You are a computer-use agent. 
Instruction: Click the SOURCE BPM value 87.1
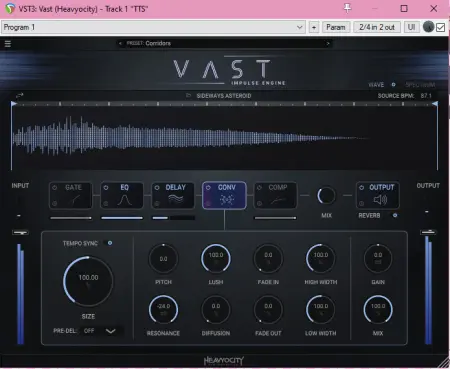coord(426,96)
